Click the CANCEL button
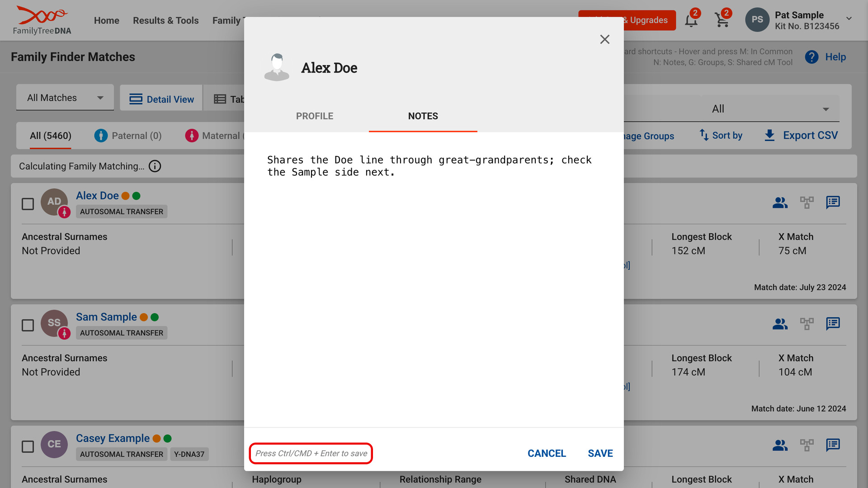The height and width of the screenshot is (488, 868). point(547,453)
